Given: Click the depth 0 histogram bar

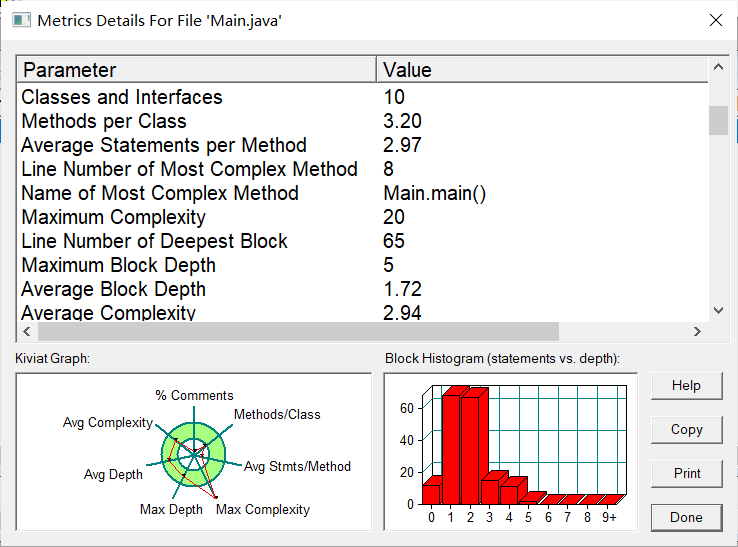Looking at the screenshot, I should coord(432,492).
